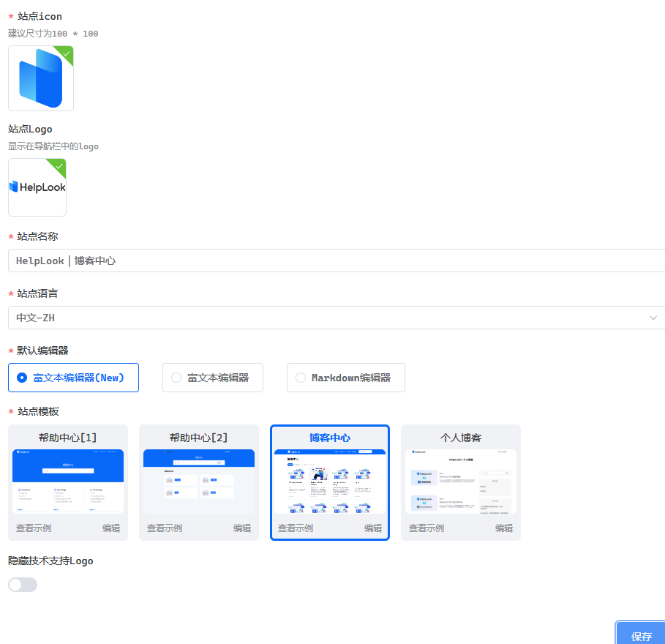Click the green checkmark on the site icon
Image resolution: width=665 pixels, height=644 pixels.
pyautogui.click(x=65, y=53)
